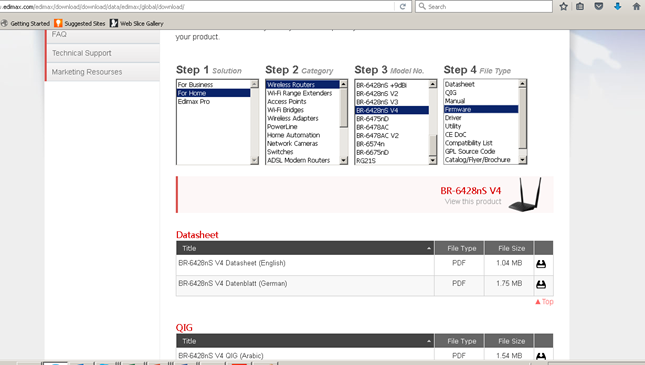The image size is (645, 365).
Task: Open Marketing Resources sidebar item
Action: pos(103,72)
